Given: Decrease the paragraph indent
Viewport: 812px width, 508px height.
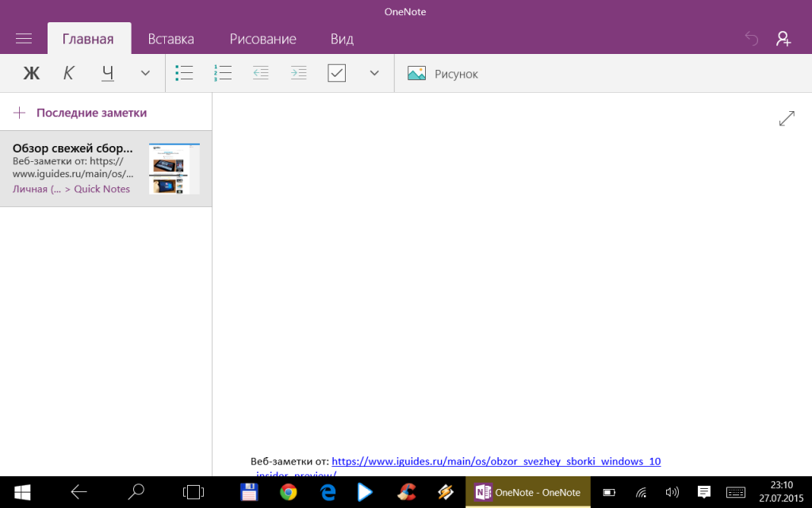Looking at the screenshot, I should point(260,74).
